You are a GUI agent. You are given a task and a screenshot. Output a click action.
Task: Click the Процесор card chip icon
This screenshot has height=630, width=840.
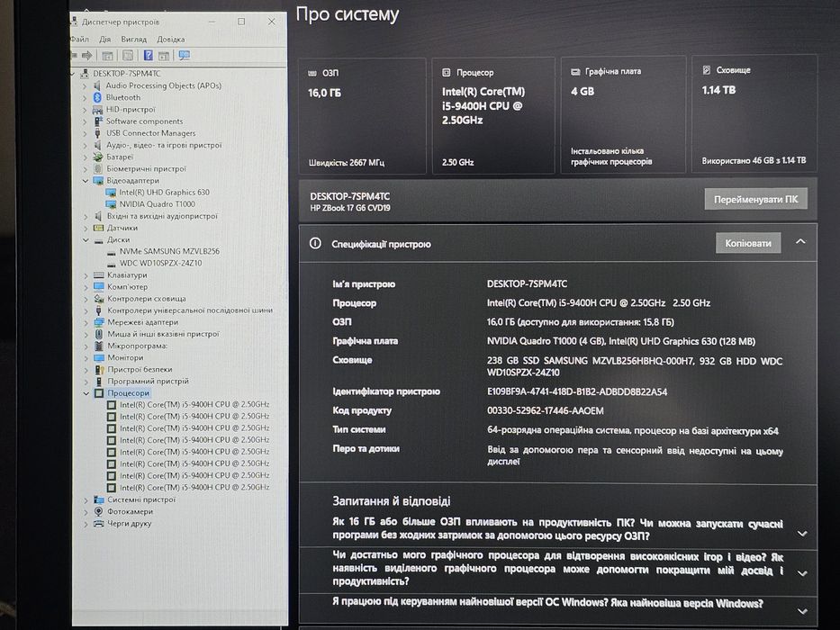[x=446, y=72]
